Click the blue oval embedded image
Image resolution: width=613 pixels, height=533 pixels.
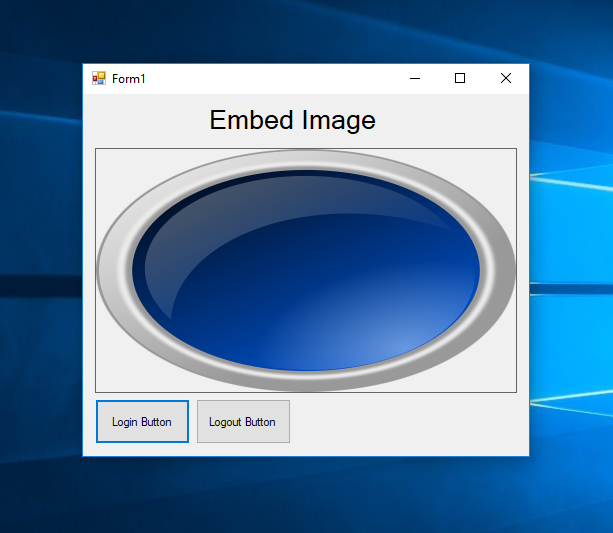click(306, 270)
